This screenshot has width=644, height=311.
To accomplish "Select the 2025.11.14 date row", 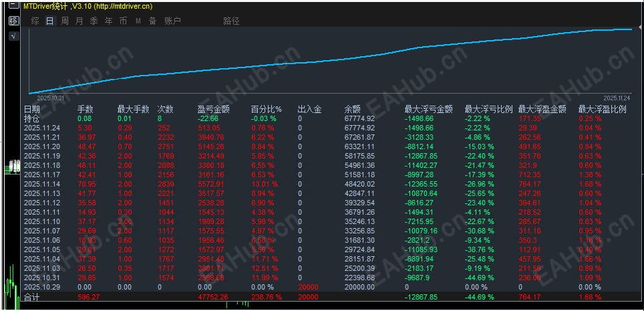I will click(42, 185).
